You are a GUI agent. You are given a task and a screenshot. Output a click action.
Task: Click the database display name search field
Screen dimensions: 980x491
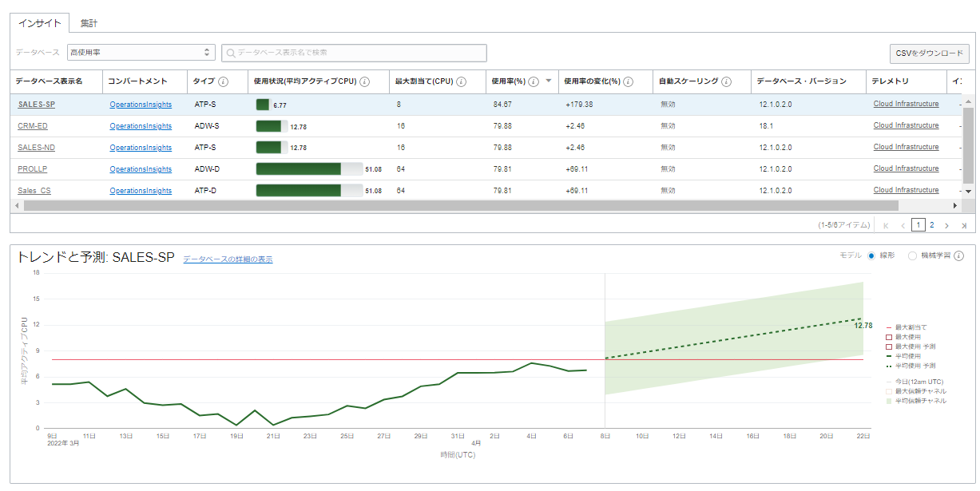coord(354,53)
